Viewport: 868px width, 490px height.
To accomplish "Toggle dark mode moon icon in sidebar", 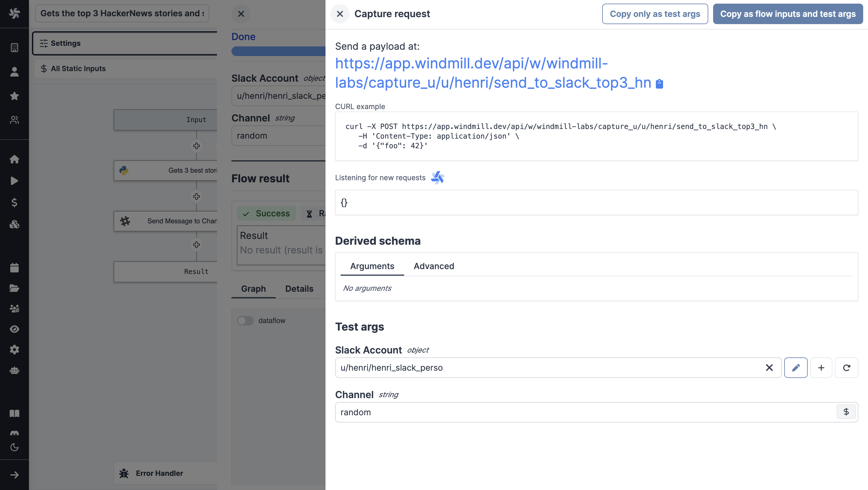I will click(x=14, y=447).
